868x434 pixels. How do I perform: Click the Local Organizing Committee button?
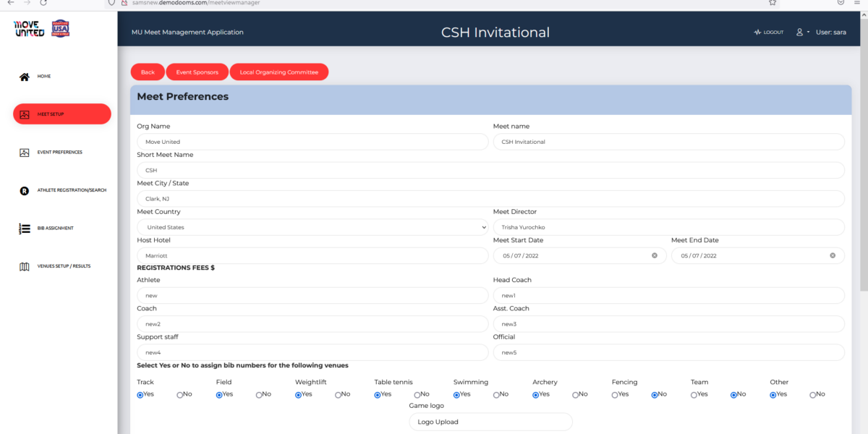coord(278,72)
